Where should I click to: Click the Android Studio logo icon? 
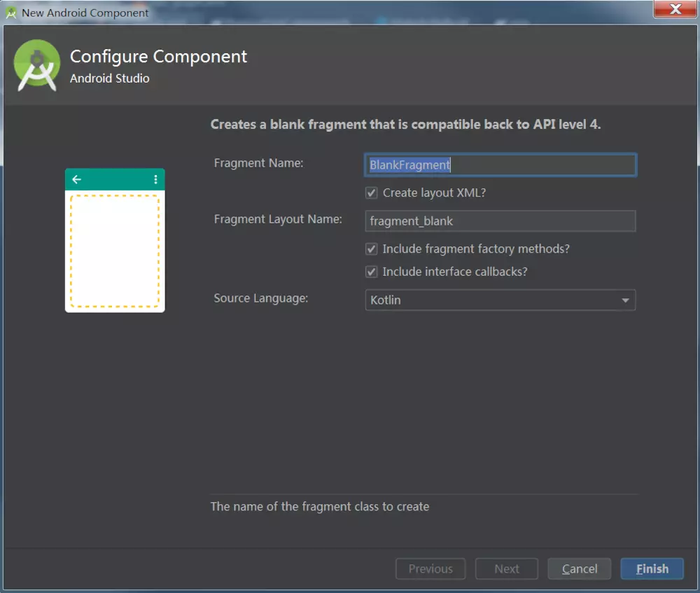tap(36, 65)
